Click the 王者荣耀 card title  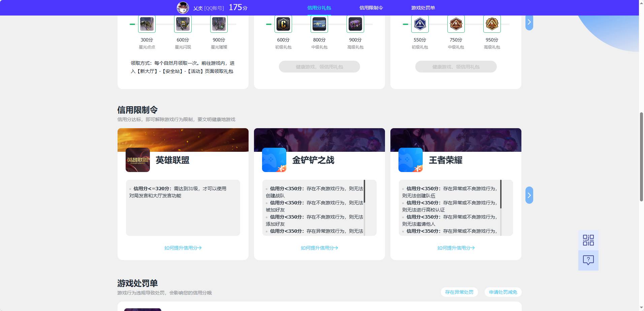click(446, 160)
